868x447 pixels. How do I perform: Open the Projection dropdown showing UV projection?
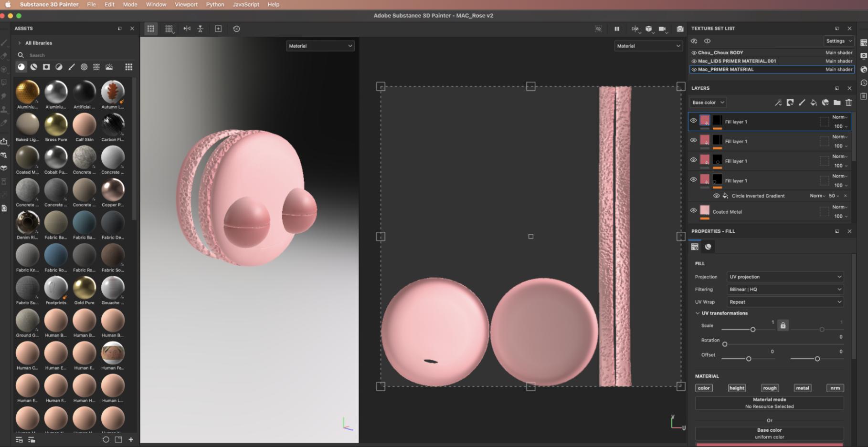tap(785, 277)
